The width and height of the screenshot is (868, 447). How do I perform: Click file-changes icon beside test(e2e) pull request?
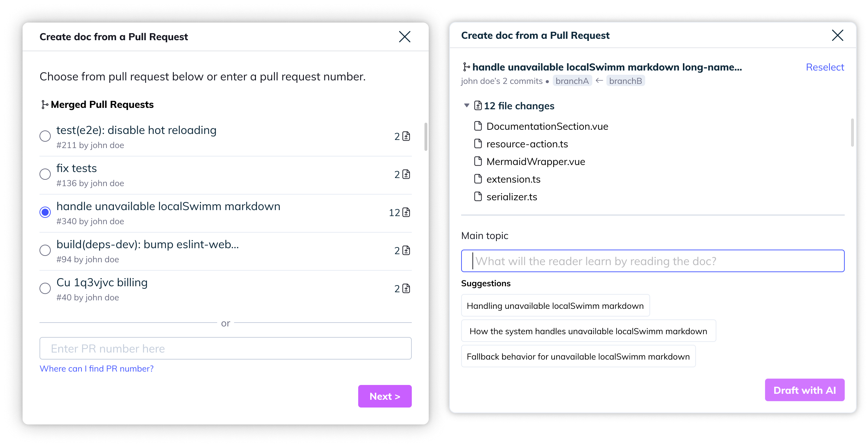(406, 136)
